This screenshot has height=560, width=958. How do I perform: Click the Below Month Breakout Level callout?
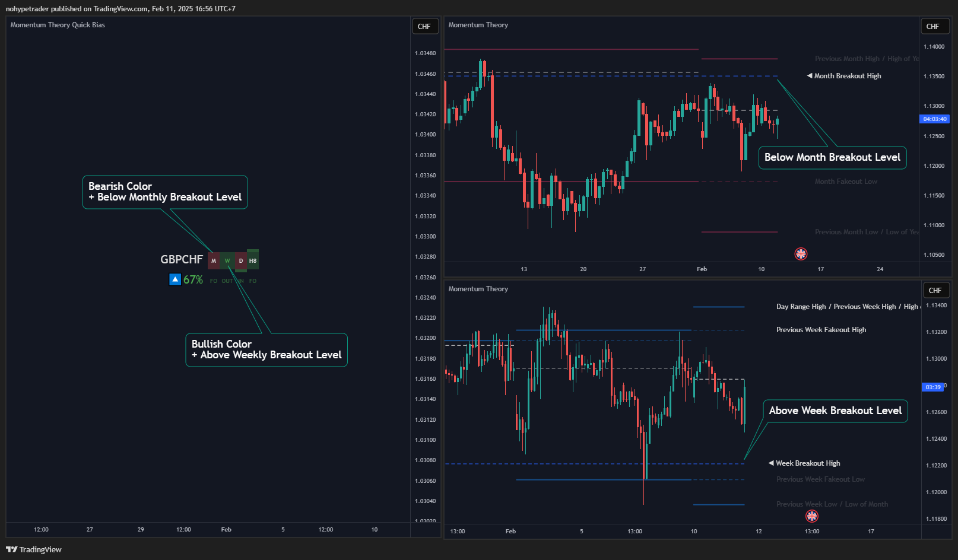tap(832, 157)
